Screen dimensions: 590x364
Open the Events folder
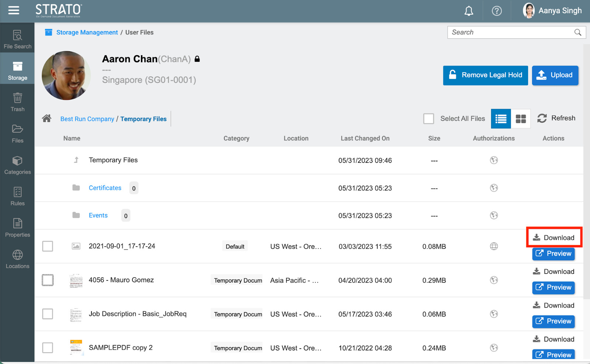click(98, 216)
